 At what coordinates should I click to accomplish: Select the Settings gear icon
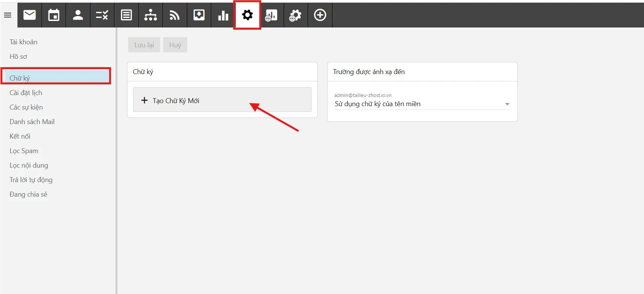pyautogui.click(x=247, y=15)
